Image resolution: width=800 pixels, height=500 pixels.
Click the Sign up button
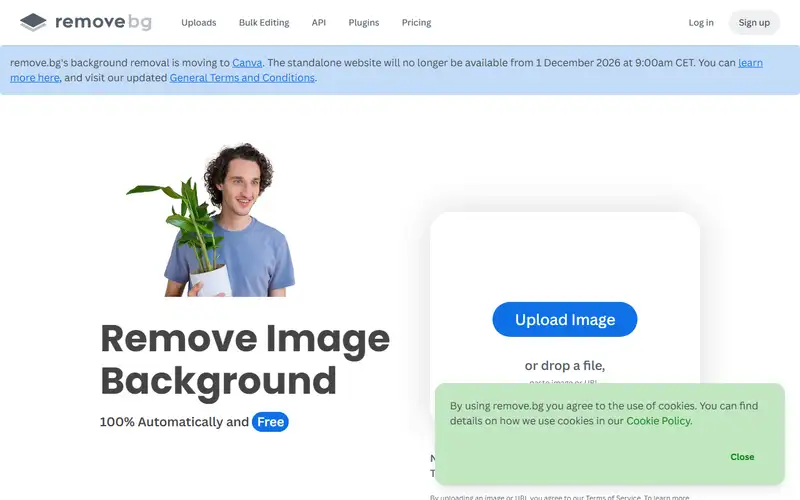754,22
